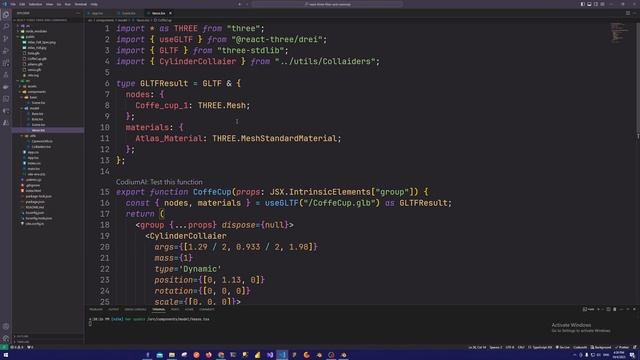This screenshot has width=640, height=360.
Task: Click Spaces: 2 indentation in status bar
Action: tap(496, 347)
